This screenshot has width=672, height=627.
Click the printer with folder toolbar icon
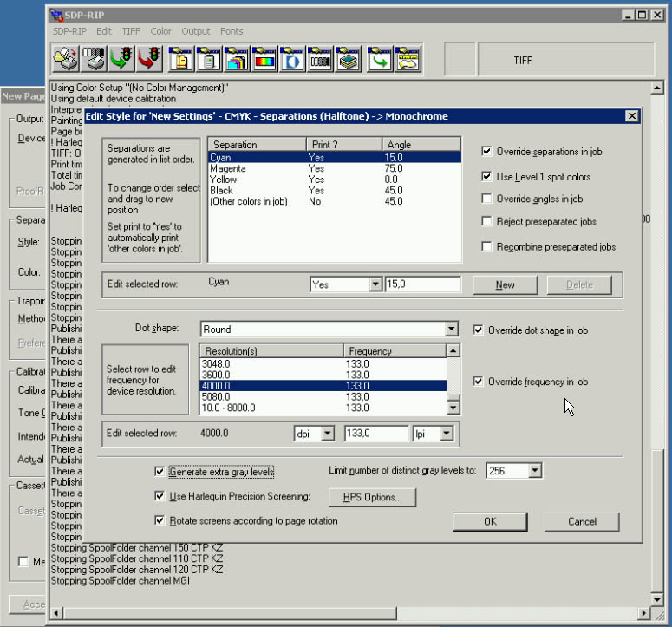tap(67, 59)
